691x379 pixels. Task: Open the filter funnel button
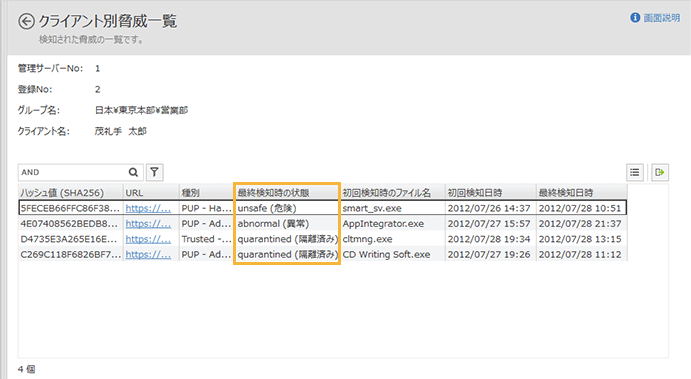155,172
